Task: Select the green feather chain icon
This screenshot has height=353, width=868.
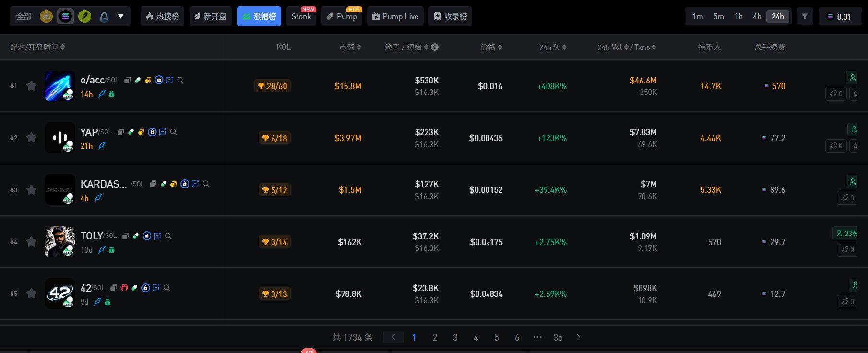Action: pyautogui.click(x=85, y=16)
